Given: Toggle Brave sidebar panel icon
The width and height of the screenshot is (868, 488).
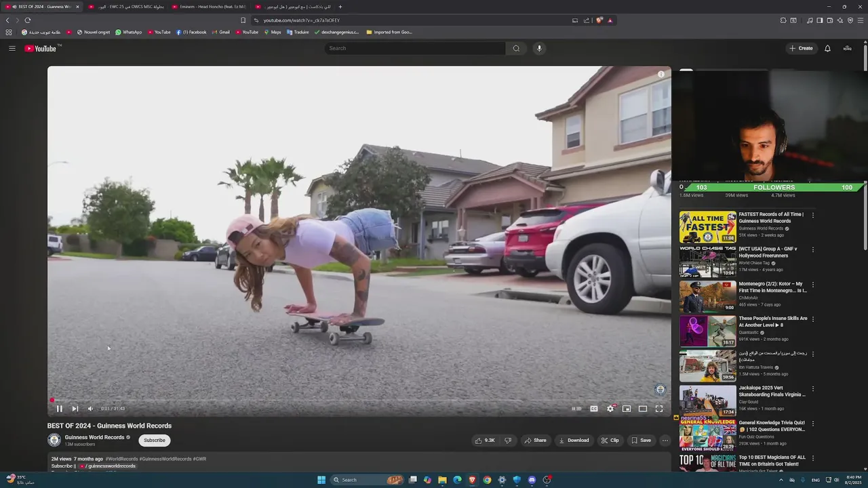Looking at the screenshot, I should click(x=819, y=20).
